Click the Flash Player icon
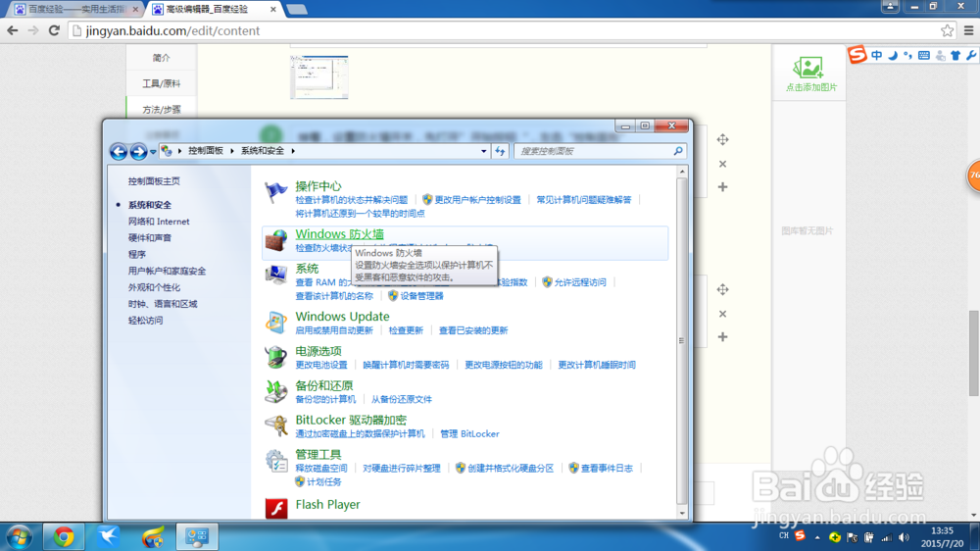 click(275, 508)
